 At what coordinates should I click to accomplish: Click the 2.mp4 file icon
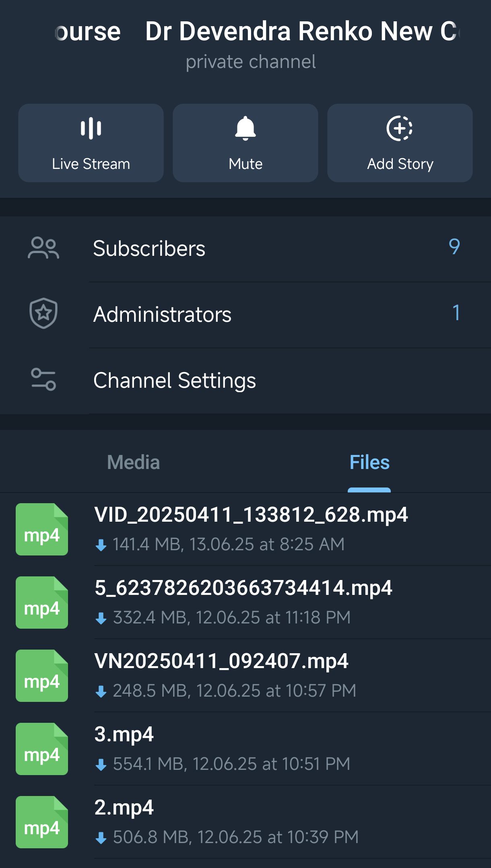click(42, 822)
